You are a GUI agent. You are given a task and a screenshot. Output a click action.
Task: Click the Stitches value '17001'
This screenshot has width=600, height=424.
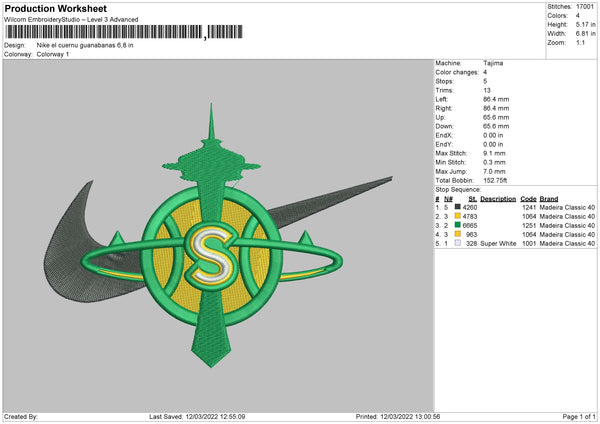click(585, 7)
